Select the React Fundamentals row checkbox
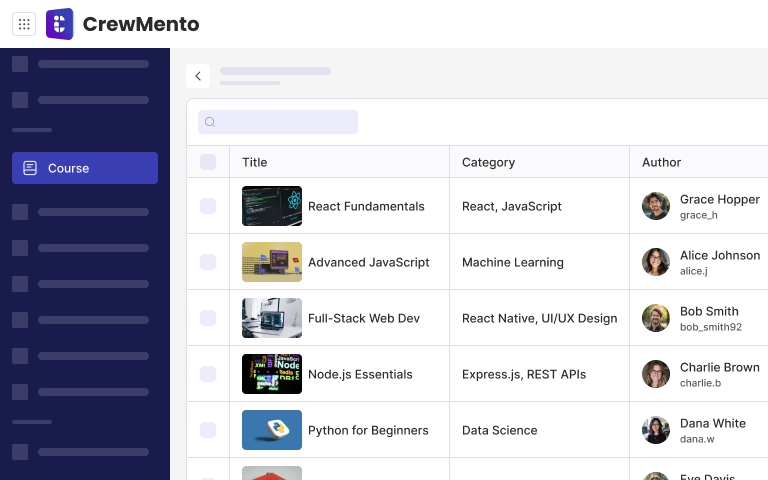 208,206
